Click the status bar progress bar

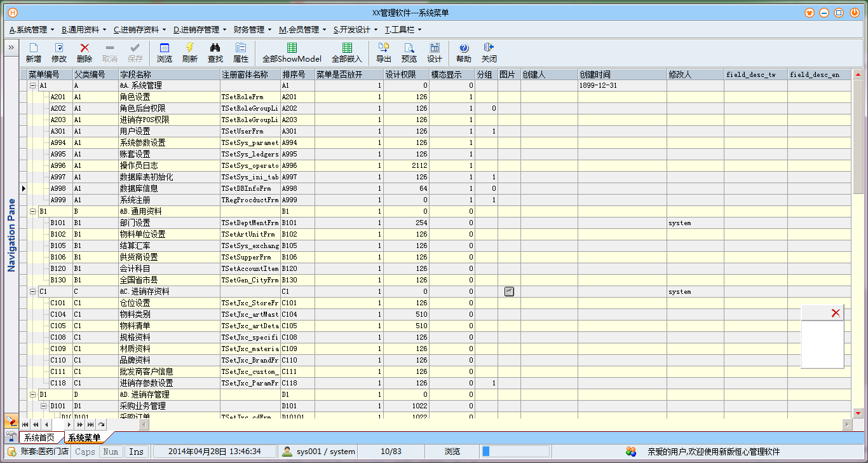(516, 452)
